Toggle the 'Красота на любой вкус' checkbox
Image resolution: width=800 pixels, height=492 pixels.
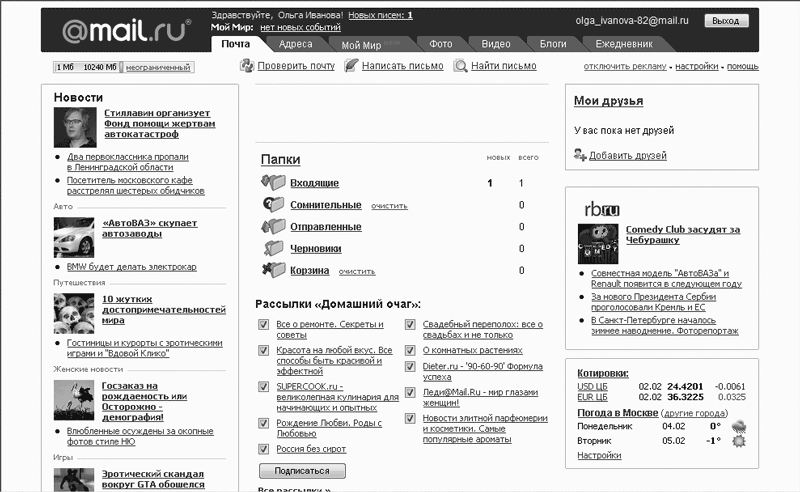[x=263, y=350]
